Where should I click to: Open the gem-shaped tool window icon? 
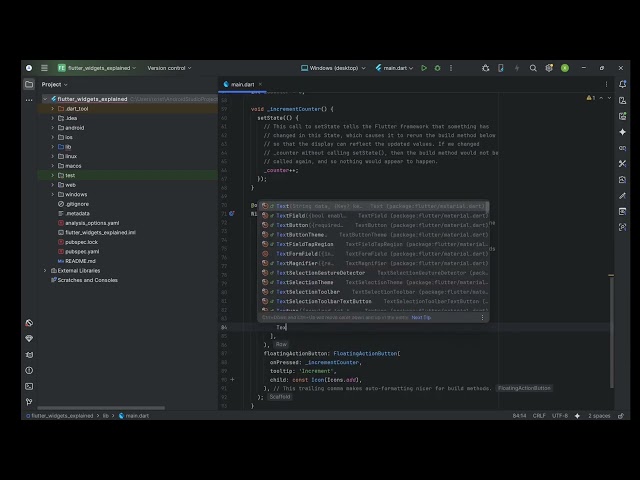pos(29,339)
